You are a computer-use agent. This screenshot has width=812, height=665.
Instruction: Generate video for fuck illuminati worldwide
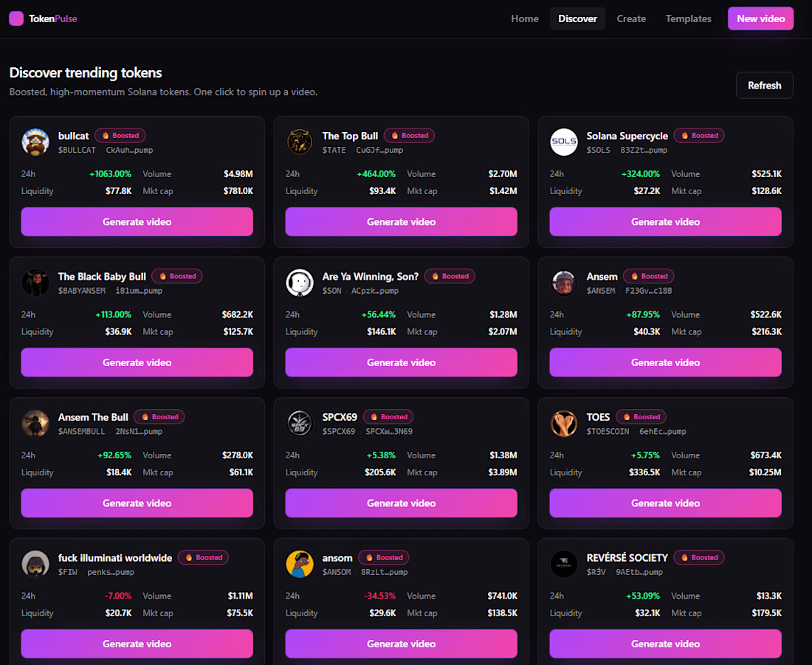coord(137,644)
